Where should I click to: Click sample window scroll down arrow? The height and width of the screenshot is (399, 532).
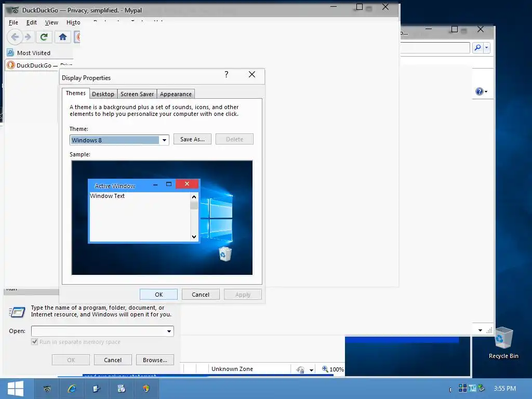[x=194, y=237]
